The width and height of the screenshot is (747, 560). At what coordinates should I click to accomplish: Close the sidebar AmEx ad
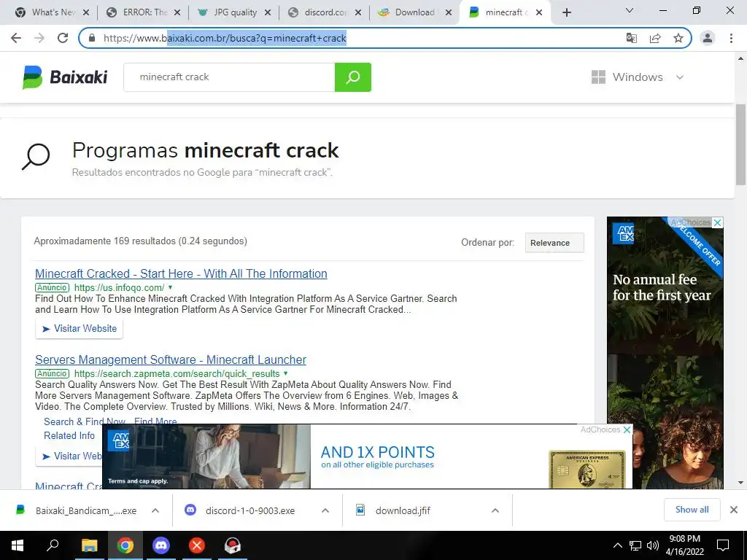718,222
